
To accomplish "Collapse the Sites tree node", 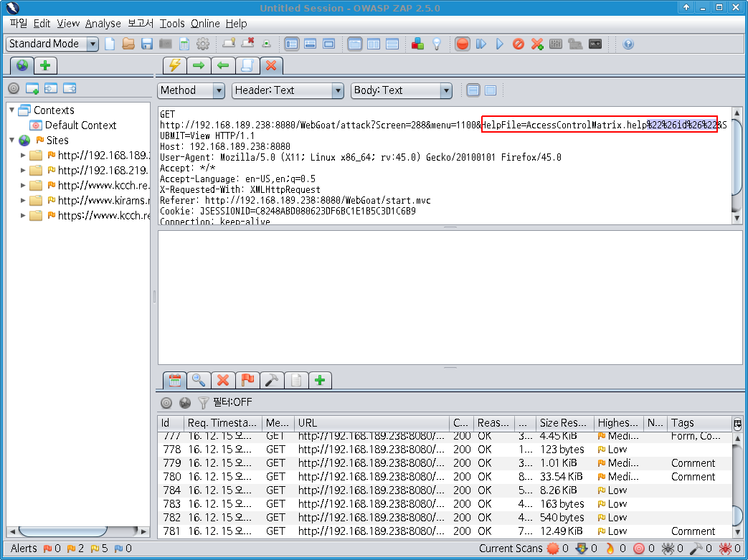I will (12, 140).
